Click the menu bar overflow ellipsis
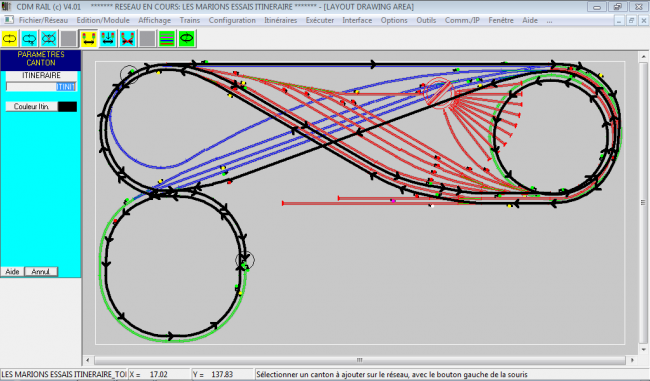This screenshot has height=381, width=650. [549, 20]
